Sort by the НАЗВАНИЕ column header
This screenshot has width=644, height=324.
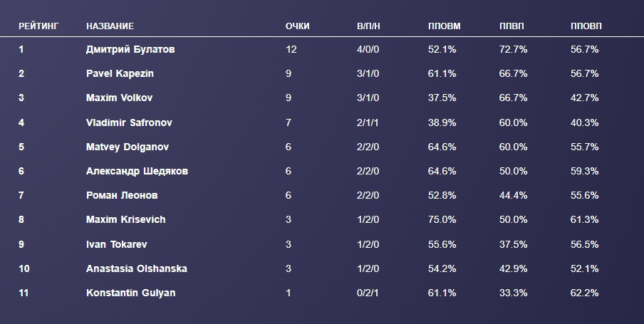pos(110,26)
